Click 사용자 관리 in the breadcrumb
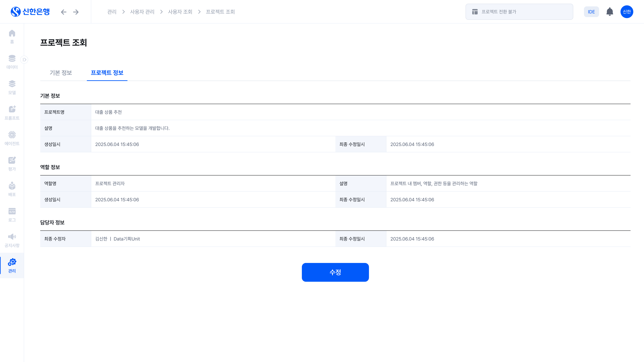The image size is (644, 362). coord(142,12)
